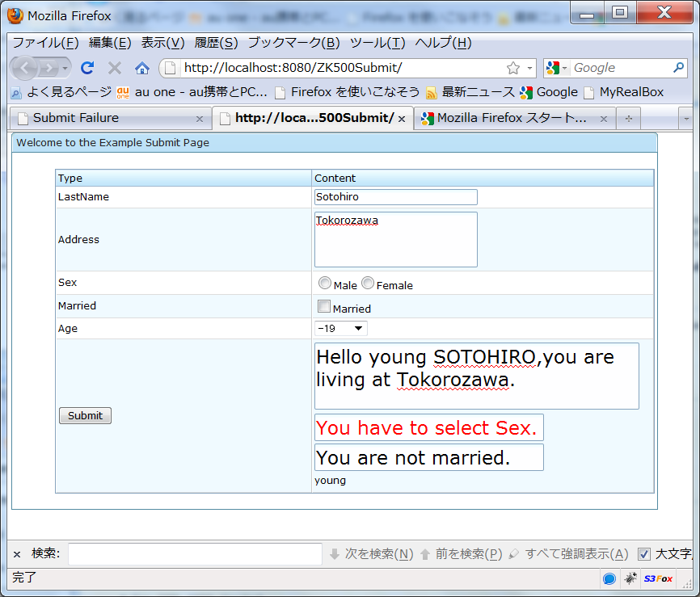
Task: Select the Male radio button
Action: [325, 283]
